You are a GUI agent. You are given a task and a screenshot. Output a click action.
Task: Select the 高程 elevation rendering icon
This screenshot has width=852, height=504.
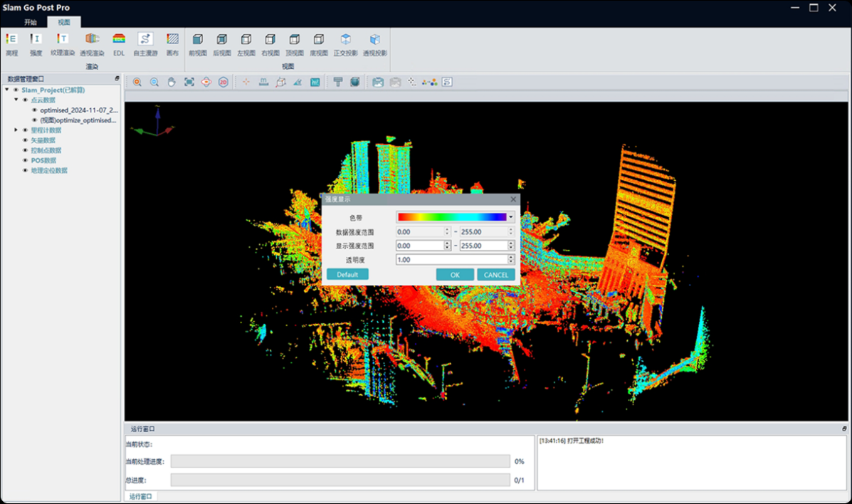pos(11,40)
